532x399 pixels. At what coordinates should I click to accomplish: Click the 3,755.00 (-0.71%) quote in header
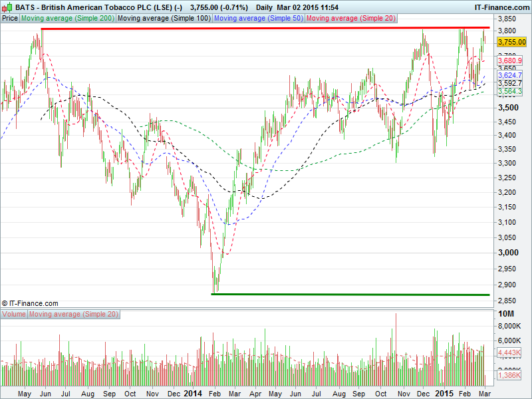point(219,7)
